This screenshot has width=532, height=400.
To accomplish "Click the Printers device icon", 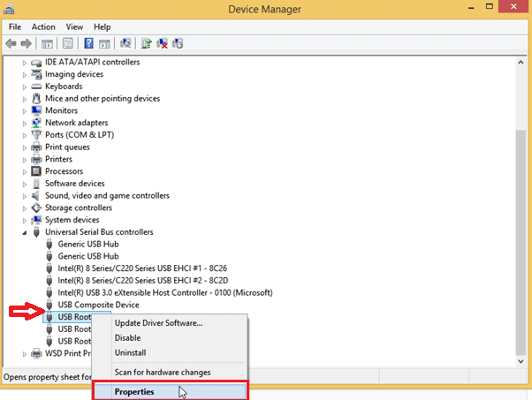I will coord(36,159).
